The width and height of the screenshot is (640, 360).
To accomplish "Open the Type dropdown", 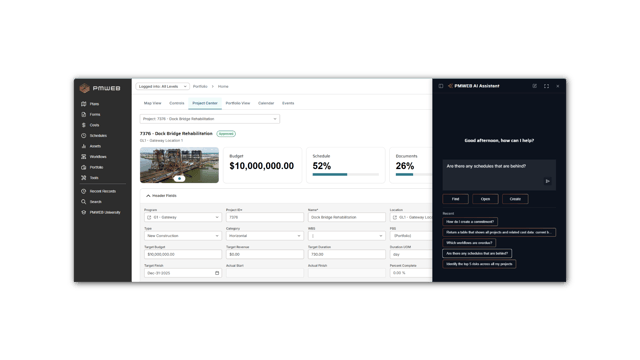I will coord(182,236).
